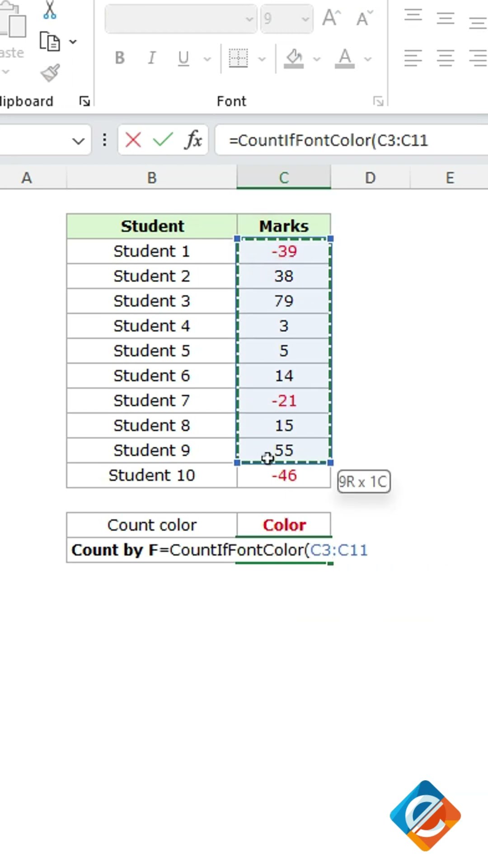Select column D header
This screenshot has height=868, width=488.
[370, 178]
